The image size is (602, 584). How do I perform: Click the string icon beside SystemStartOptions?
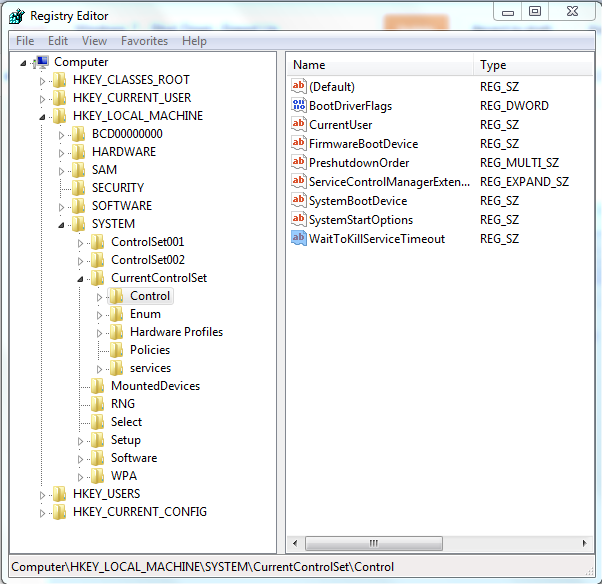299,220
